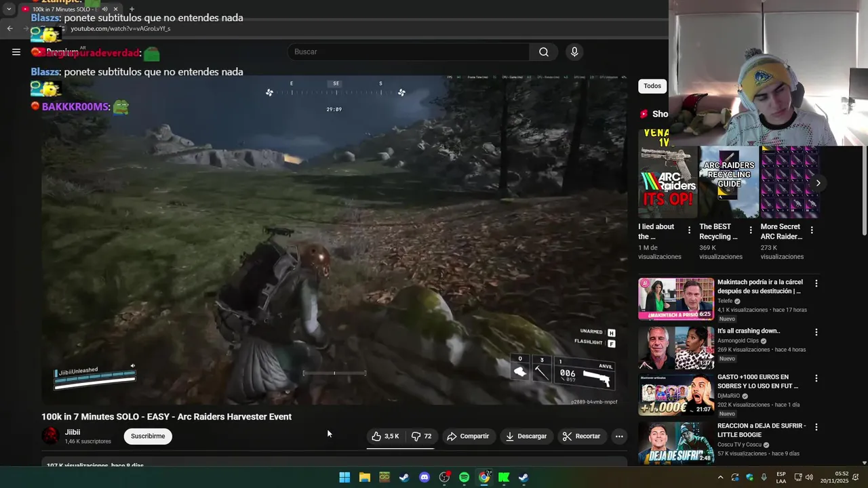Viewport: 868px width, 488px height.
Task: Open options for Makintach video suggestion
Action: (816, 283)
